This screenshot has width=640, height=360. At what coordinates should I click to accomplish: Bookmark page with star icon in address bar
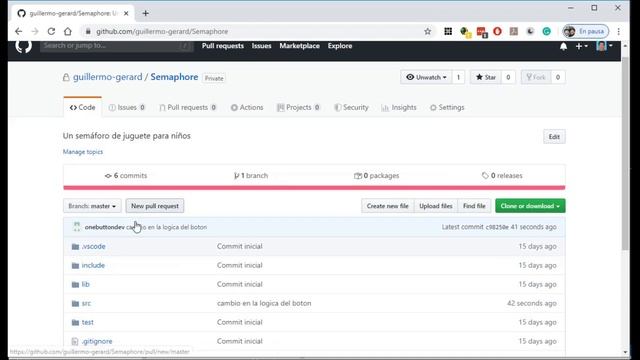(x=427, y=31)
